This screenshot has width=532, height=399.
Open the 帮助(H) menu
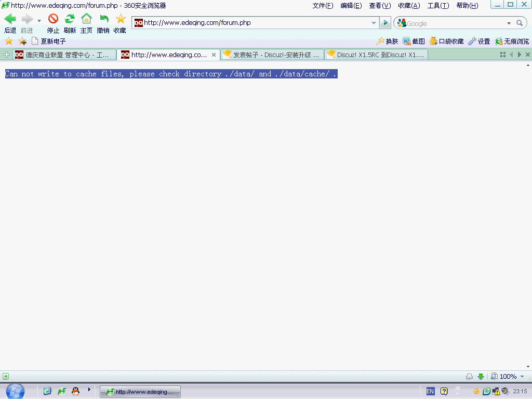(467, 5)
